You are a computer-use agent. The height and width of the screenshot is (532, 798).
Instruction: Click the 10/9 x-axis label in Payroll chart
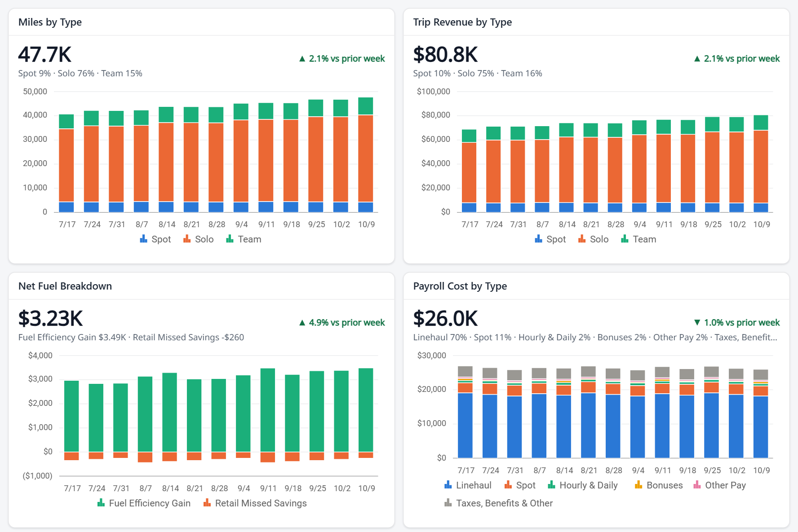(x=762, y=470)
